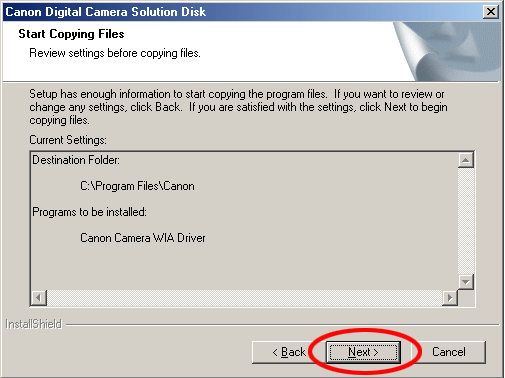Click the Current Settings label

(x=68, y=140)
